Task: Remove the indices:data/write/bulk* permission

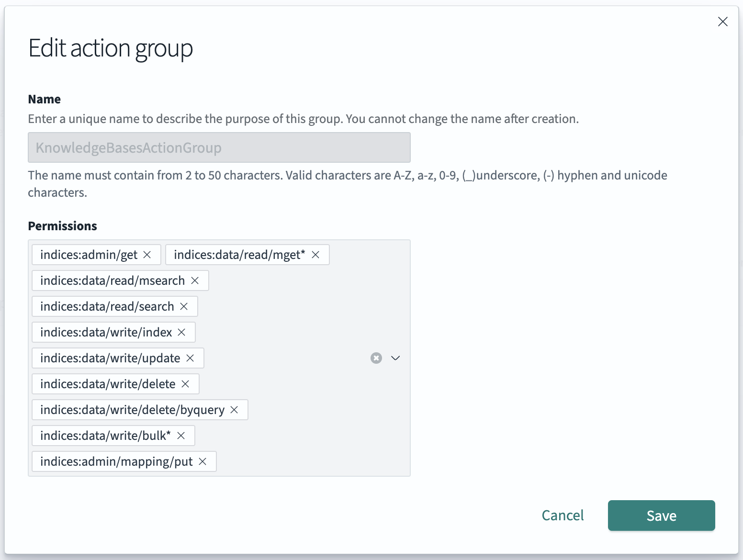Action: click(x=181, y=436)
